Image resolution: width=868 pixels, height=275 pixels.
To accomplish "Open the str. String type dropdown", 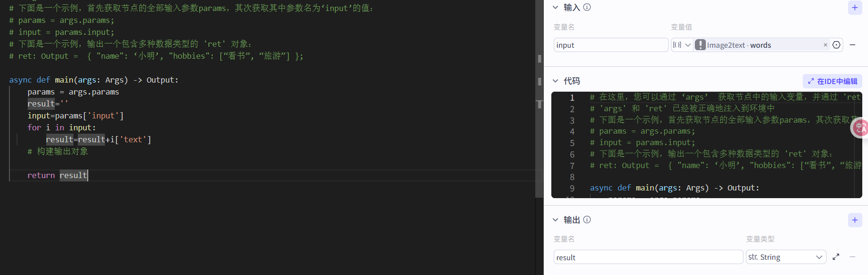I will pos(785,257).
